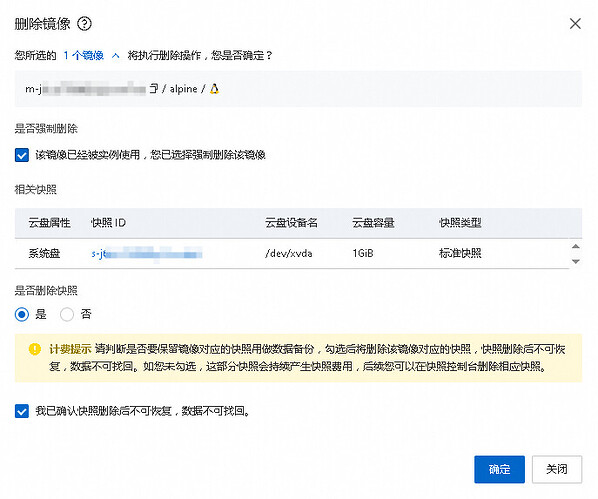
Task: Select 否 to keep snapshots
Action: point(67,314)
